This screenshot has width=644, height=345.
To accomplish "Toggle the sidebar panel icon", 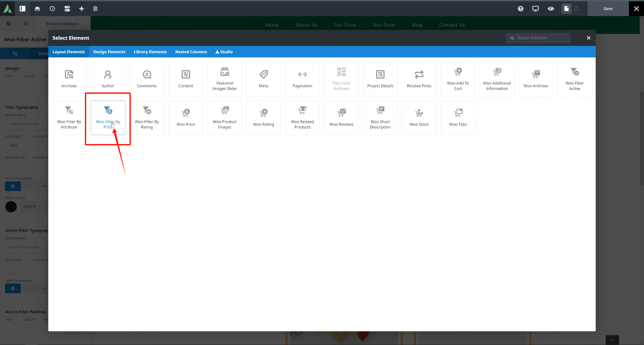I will pos(22,9).
